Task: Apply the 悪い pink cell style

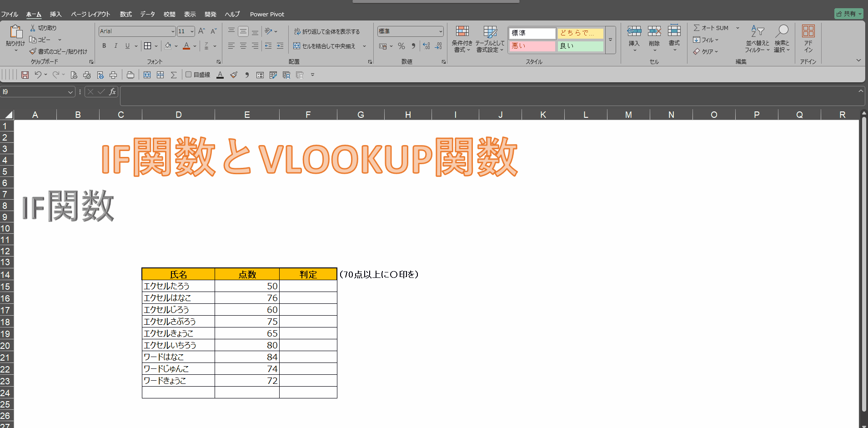Action: [532, 46]
